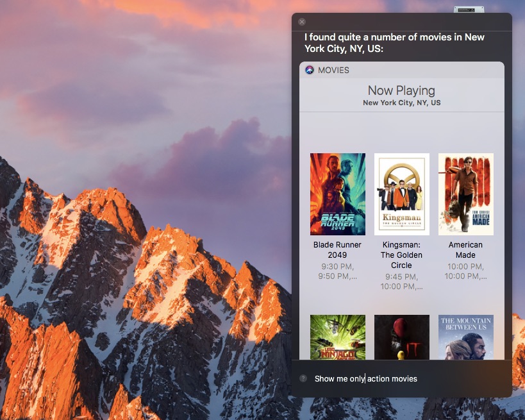Click the Now Playing heading
The width and height of the screenshot is (525, 420).
coord(401,90)
